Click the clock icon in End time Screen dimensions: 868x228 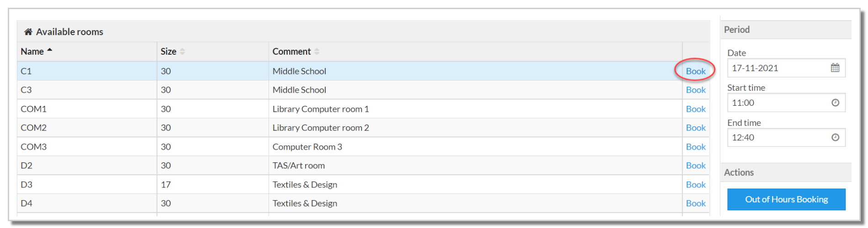(835, 137)
